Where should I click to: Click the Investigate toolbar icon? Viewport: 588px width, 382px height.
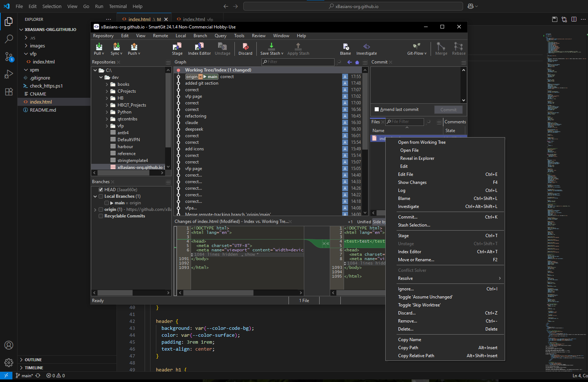click(367, 49)
